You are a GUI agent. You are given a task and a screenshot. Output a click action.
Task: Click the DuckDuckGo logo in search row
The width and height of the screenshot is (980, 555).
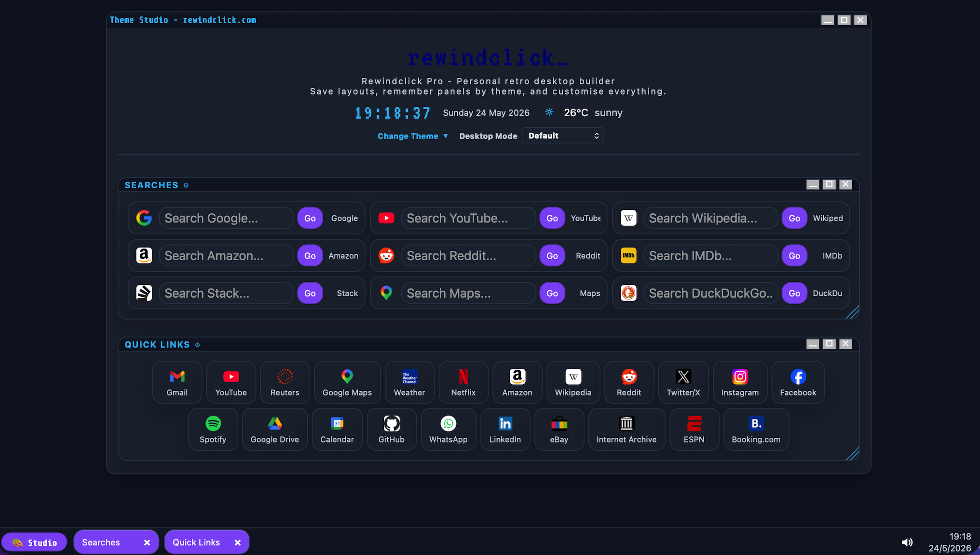(x=628, y=293)
